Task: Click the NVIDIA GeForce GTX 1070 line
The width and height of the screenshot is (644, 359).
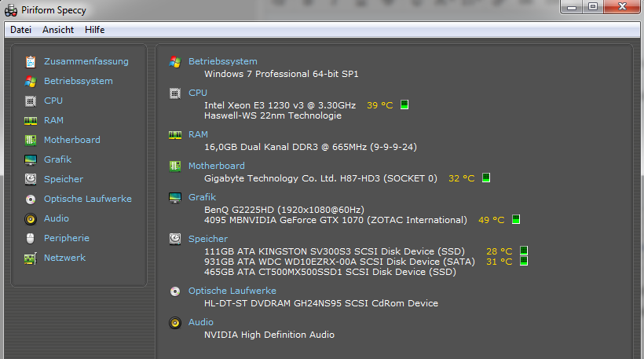Action: pyautogui.click(x=335, y=220)
